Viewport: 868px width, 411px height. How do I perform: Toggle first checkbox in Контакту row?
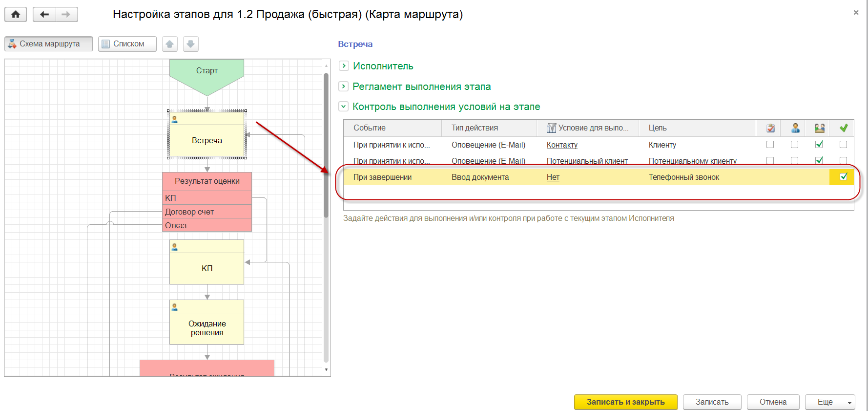770,144
